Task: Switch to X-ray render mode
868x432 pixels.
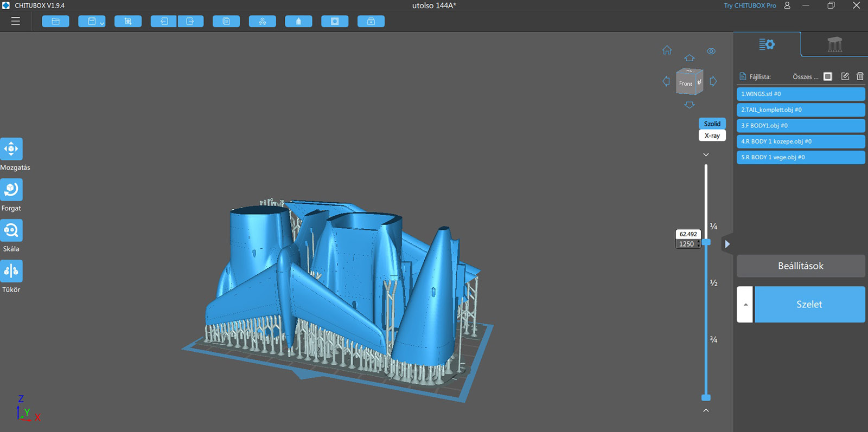Action: pos(712,136)
